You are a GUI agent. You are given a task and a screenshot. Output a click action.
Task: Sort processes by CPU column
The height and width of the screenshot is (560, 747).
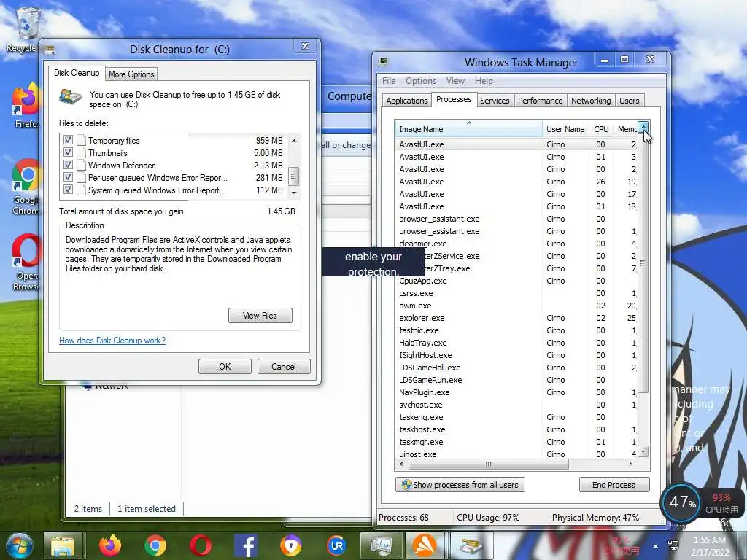click(601, 129)
